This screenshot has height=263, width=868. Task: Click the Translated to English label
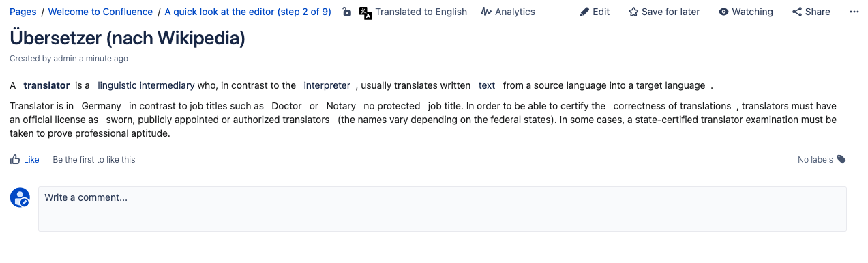421,12
